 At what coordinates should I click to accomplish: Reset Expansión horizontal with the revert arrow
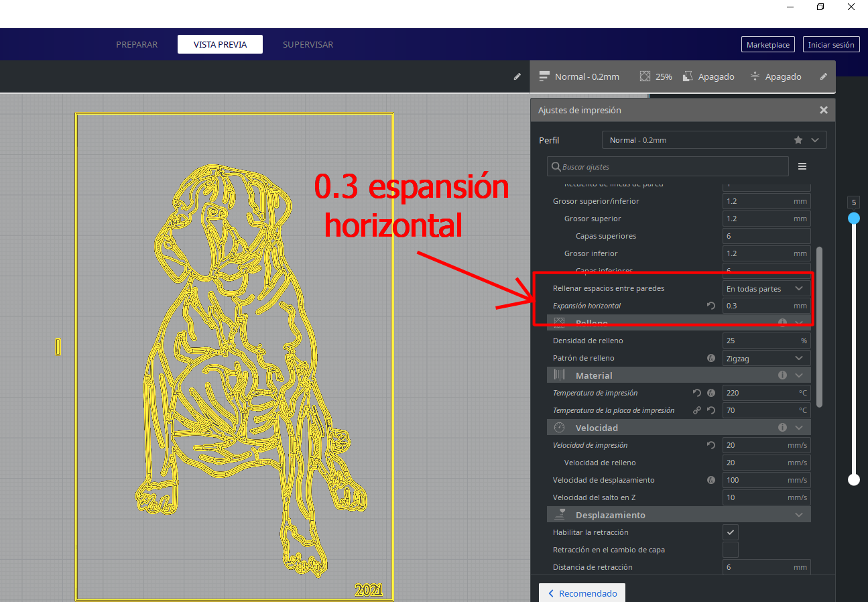pyautogui.click(x=711, y=306)
